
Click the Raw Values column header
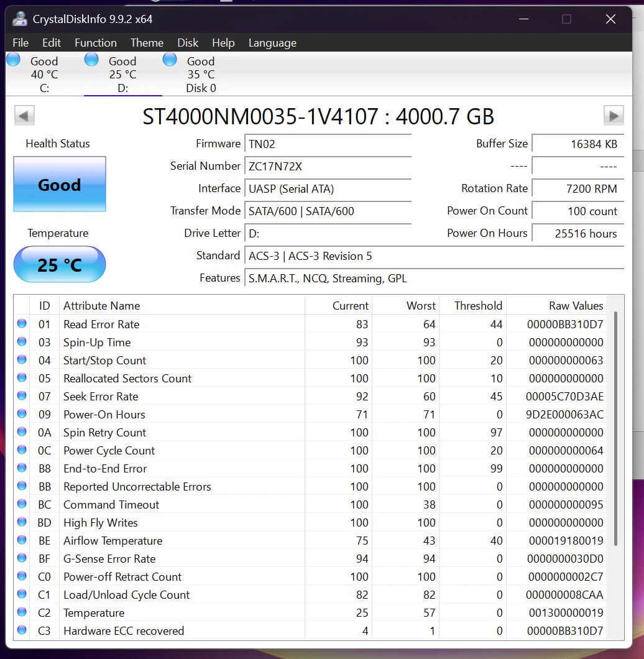[556, 305]
